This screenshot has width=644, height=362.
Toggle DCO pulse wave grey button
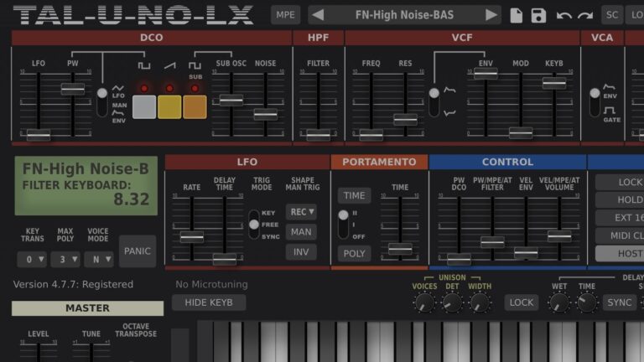coord(144,106)
